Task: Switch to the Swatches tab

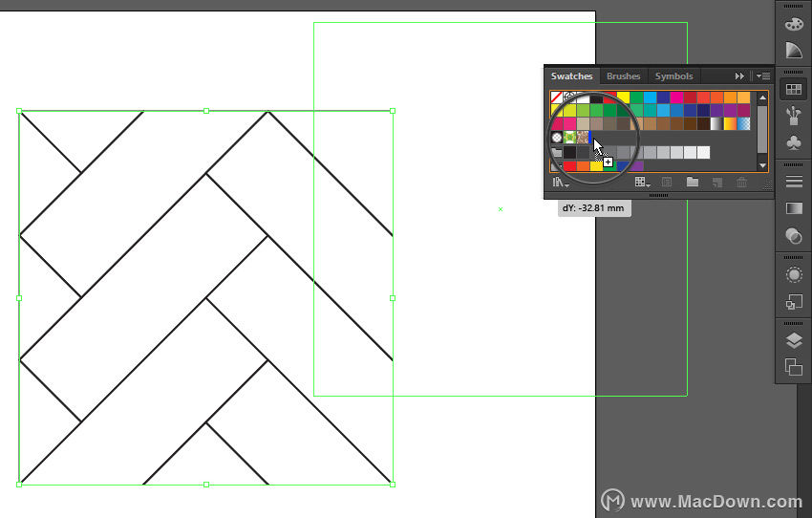Action: 571,76
